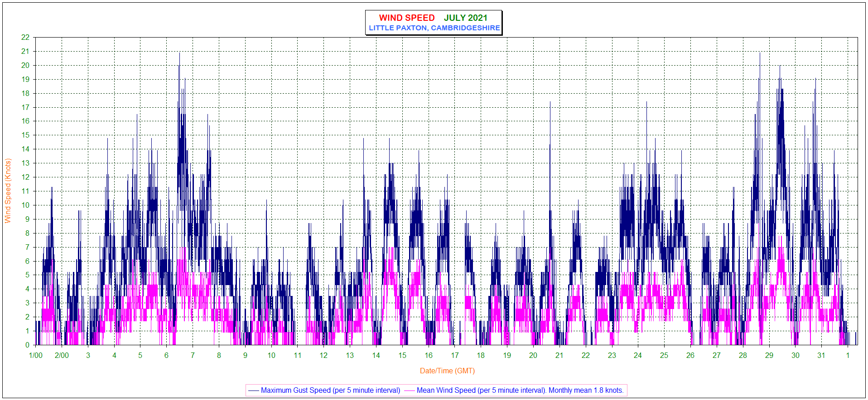This screenshot has height=400, width=868.
Task: Click the x-axis date label 24
Action: pyautogui.click(x=638, y=356)
